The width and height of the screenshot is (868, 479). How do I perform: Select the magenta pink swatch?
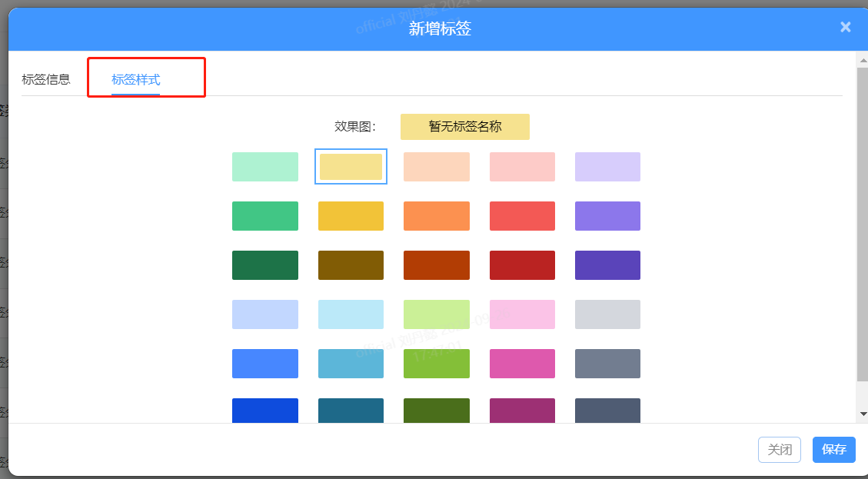pos(522,364)
